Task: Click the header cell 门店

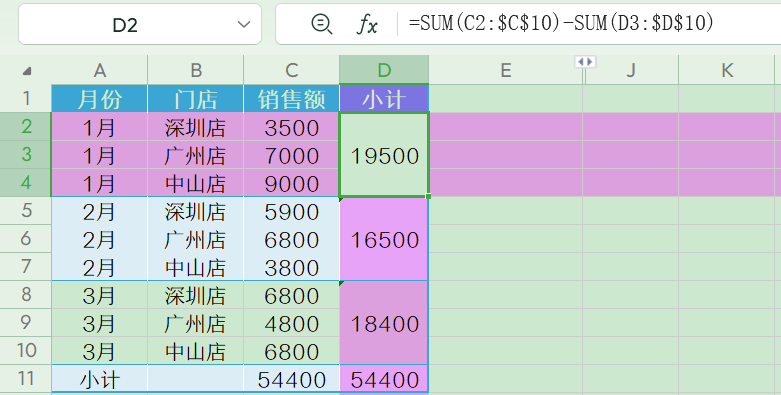Action: [x=196, y=99]
